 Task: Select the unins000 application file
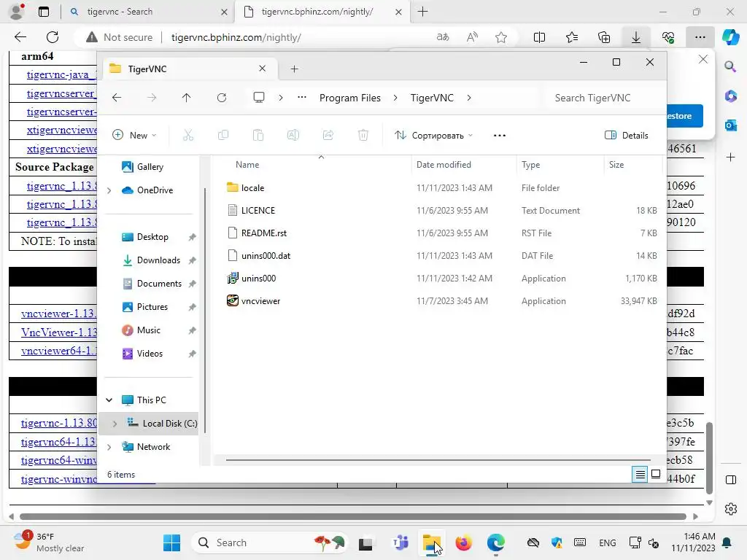pos(258,278)
